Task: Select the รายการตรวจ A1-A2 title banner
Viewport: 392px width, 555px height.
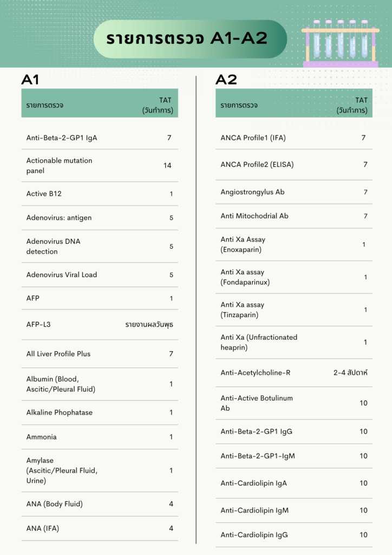Action: click(190, 39)
